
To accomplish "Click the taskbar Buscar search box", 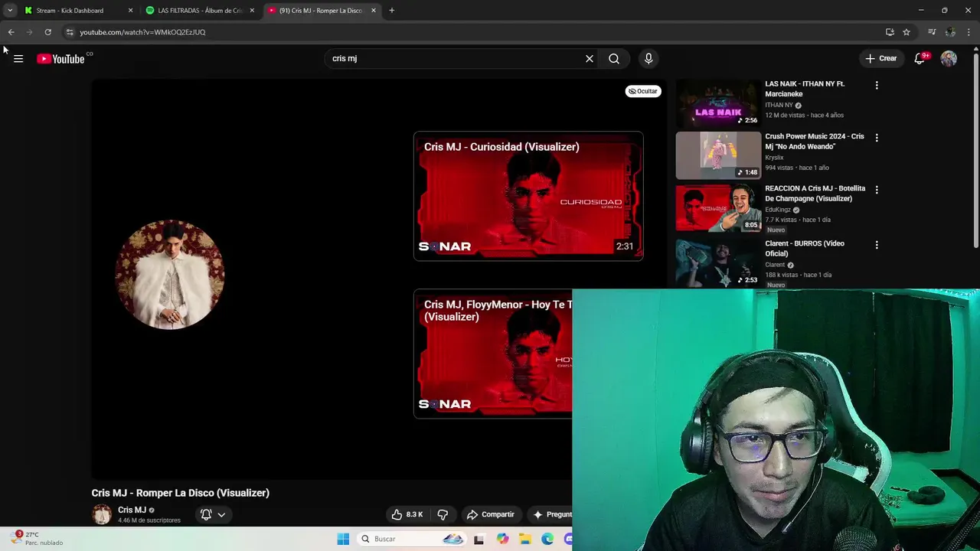I will pyautogui.click(x=412, y=539).
